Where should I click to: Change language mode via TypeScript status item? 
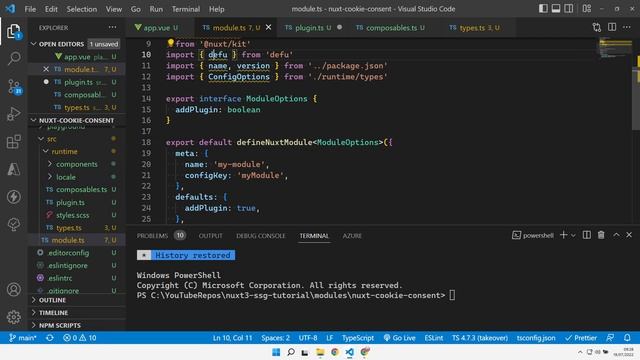click(x=358, y=338)
